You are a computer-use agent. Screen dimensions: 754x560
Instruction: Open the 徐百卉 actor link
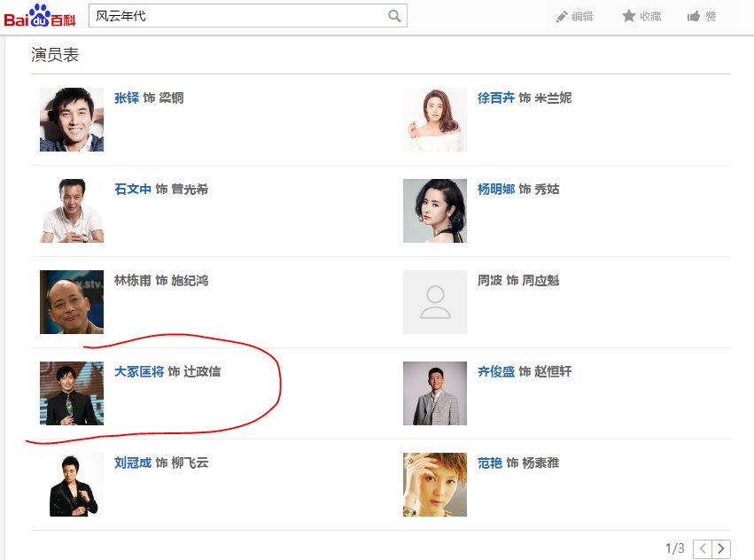pos(496,97)
